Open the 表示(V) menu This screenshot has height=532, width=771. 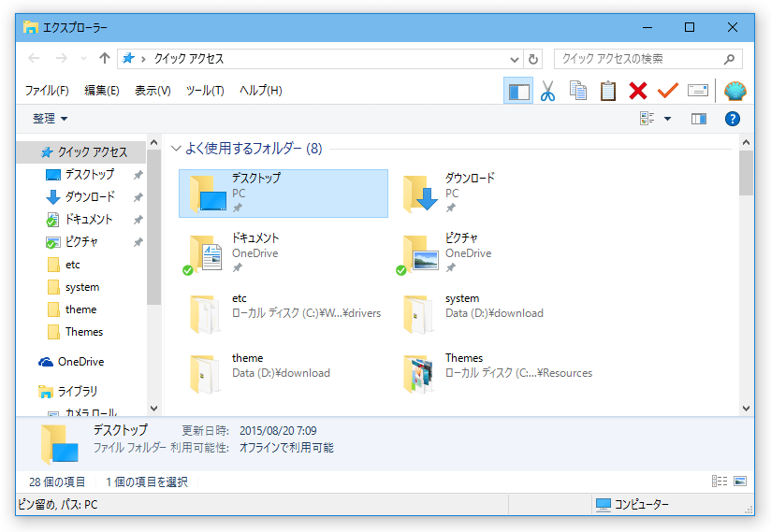[153, 91]
